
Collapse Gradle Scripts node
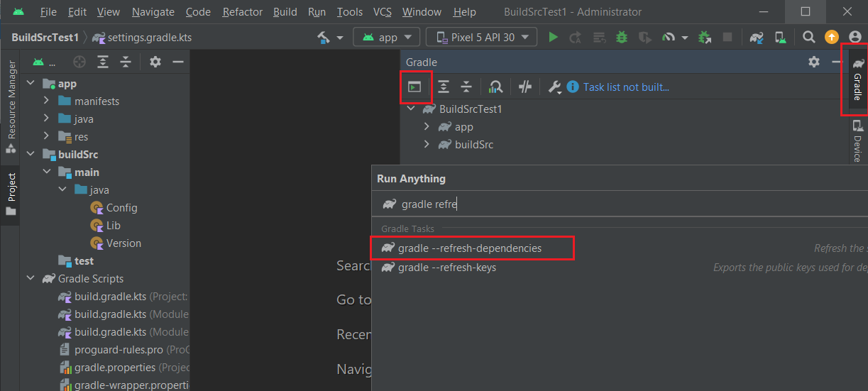coord(31,279)
